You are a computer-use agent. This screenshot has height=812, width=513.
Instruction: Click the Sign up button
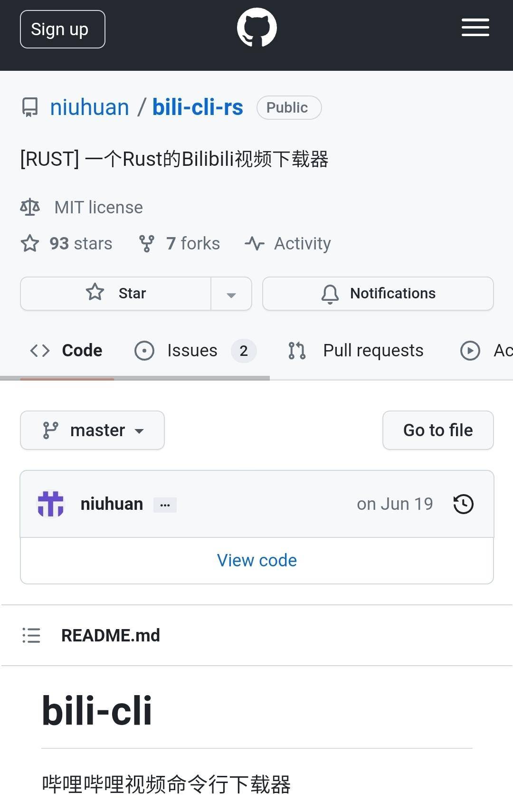[63, 29]
